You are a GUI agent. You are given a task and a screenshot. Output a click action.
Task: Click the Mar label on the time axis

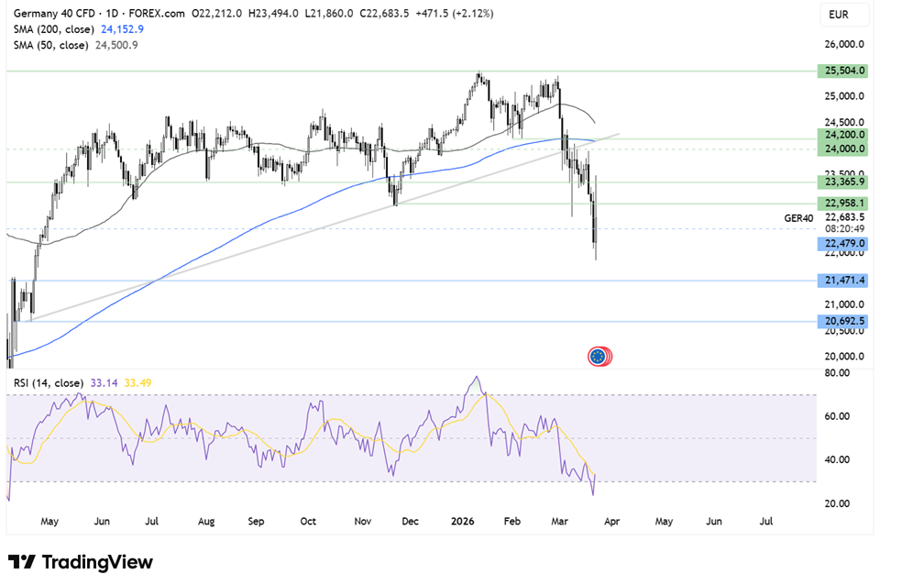coord(559,522)
